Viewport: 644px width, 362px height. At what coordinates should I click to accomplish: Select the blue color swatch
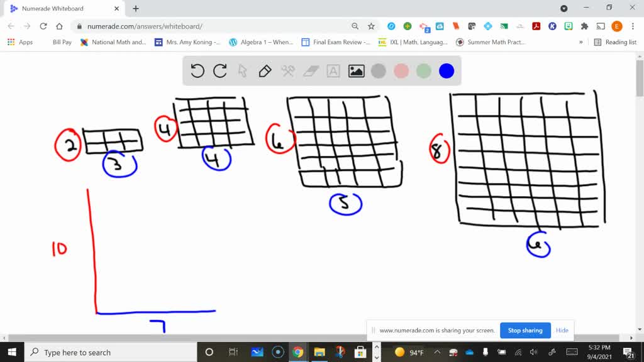pyautogui.click(x=447, y=71)
